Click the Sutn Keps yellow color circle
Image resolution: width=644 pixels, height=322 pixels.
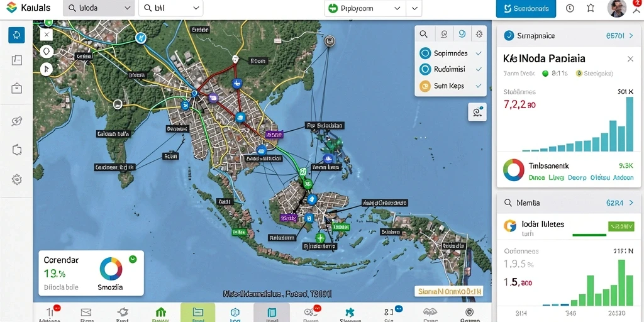[425, 86]
